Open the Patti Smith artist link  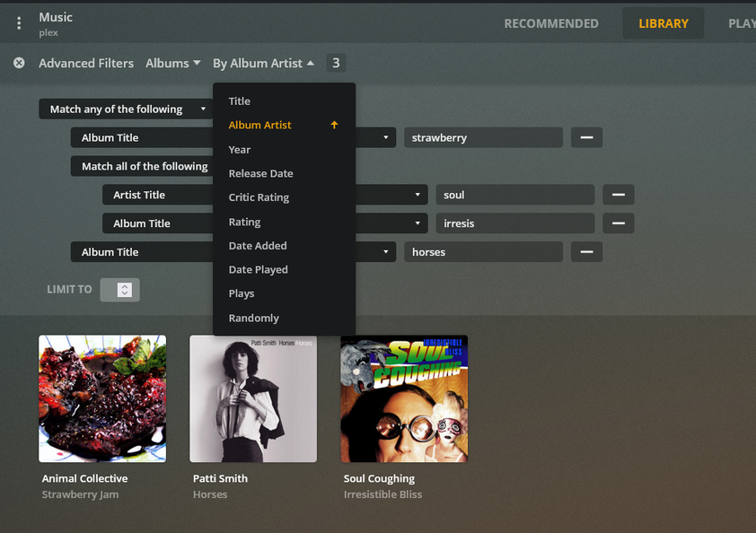click(x=220, y=478)
